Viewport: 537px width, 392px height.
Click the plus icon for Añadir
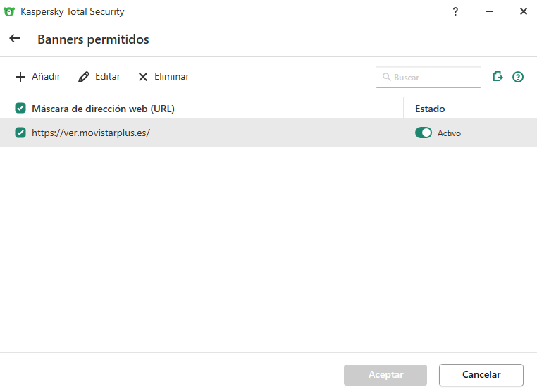[x=20, y=77]
